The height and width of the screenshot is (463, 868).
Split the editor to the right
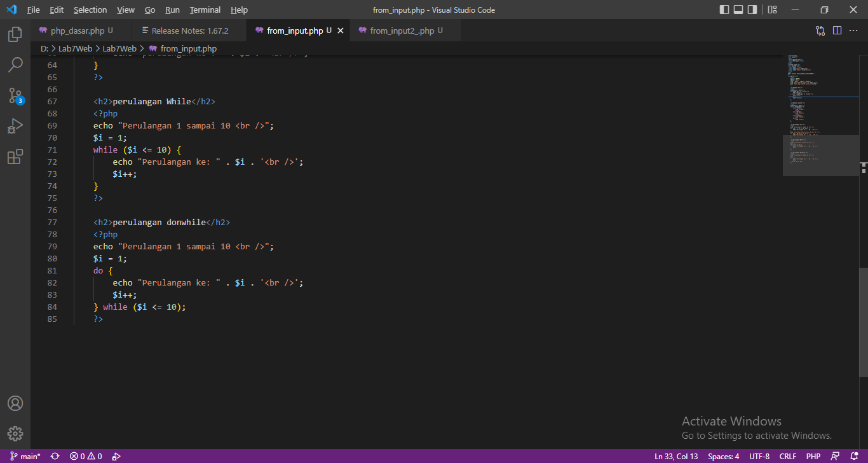pyautogui.click(x=837, y=31)
